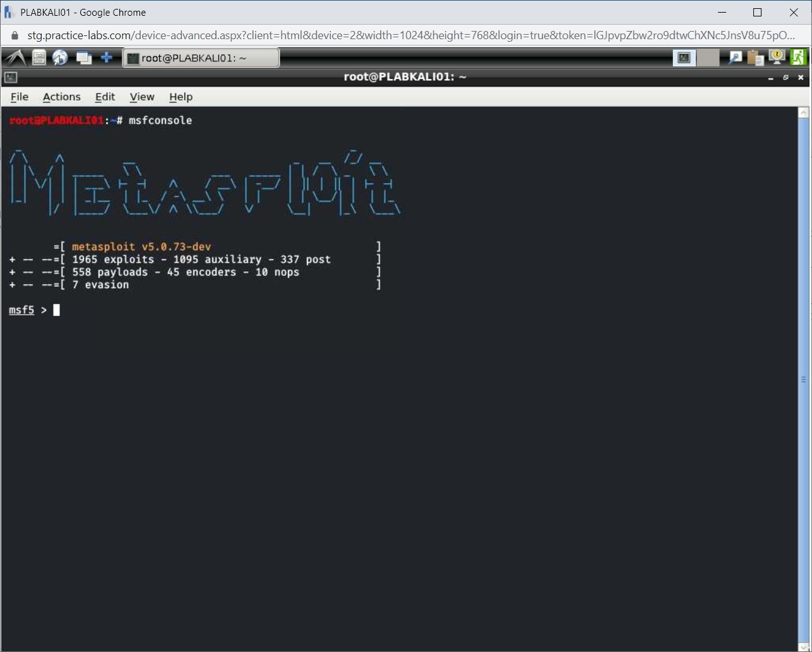Click the monitor power manager icon

[777, 57]
